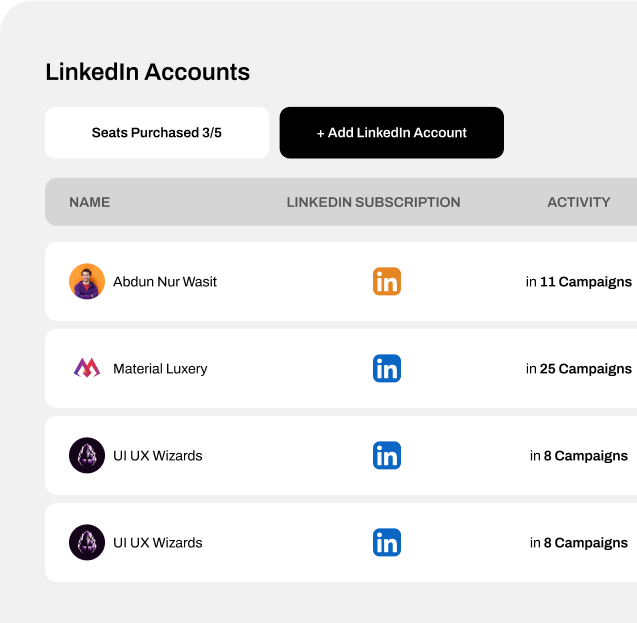Select the bottom-most UI UX Wizards name
Screen dimensions: 637x623
(158, 543)
